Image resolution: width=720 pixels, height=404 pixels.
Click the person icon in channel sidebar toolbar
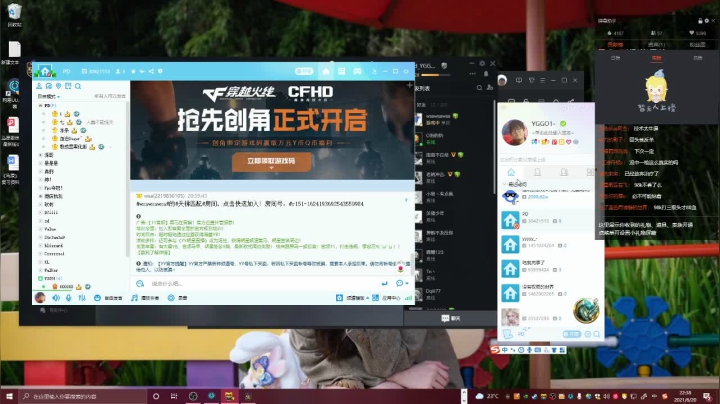tap(39, 86)
